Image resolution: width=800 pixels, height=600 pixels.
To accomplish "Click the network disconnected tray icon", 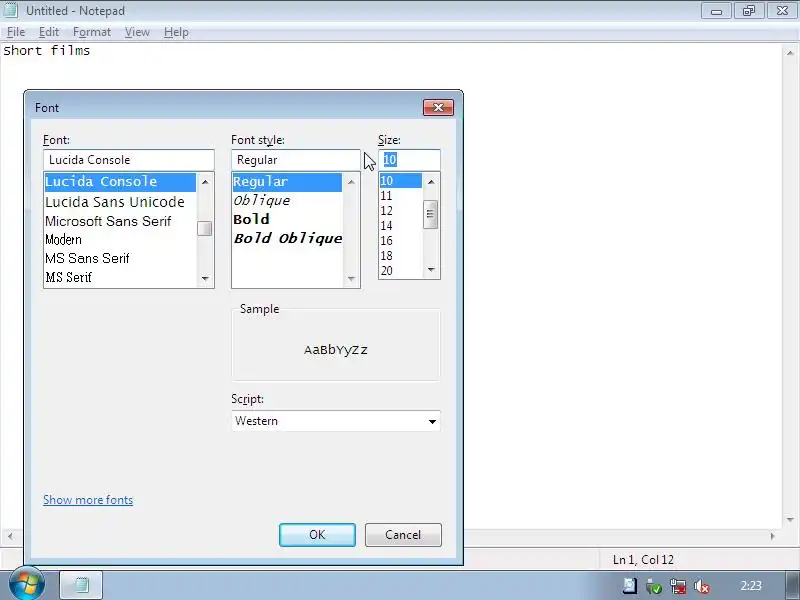I will [x=678, y=586].
